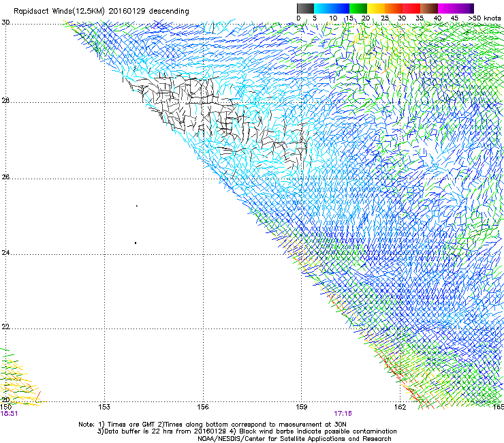Click the red 30-35 knots legend swatch
Viewport: 504px width, 443px height.
tap(411, 8)
